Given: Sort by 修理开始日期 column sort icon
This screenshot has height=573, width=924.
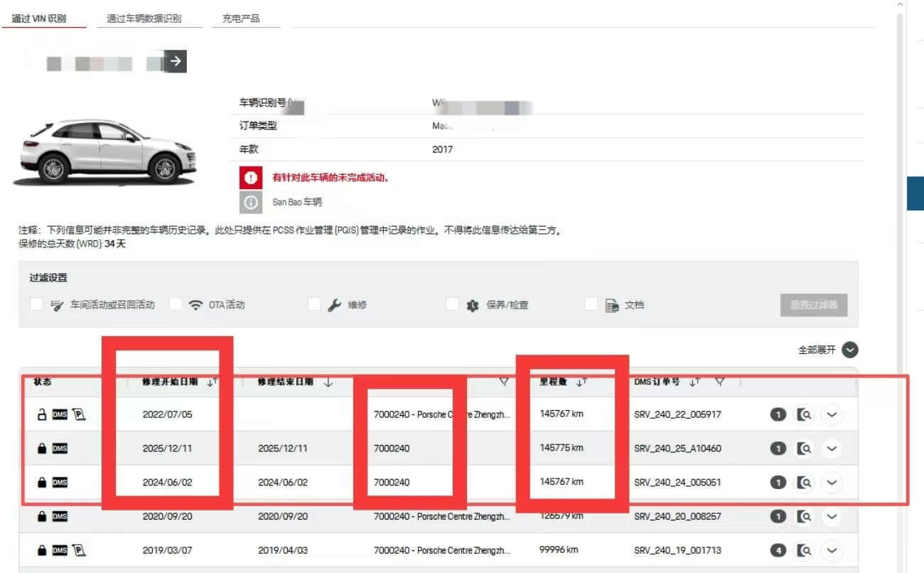Looking at the screenshot, I should point(212,382).
